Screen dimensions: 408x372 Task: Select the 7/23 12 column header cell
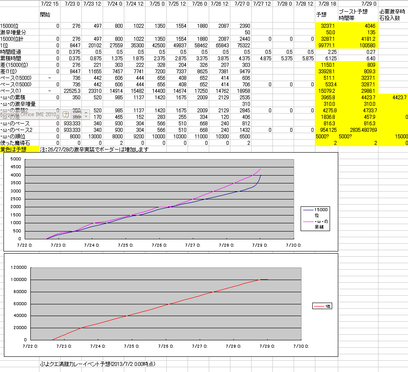pos(92,4)
